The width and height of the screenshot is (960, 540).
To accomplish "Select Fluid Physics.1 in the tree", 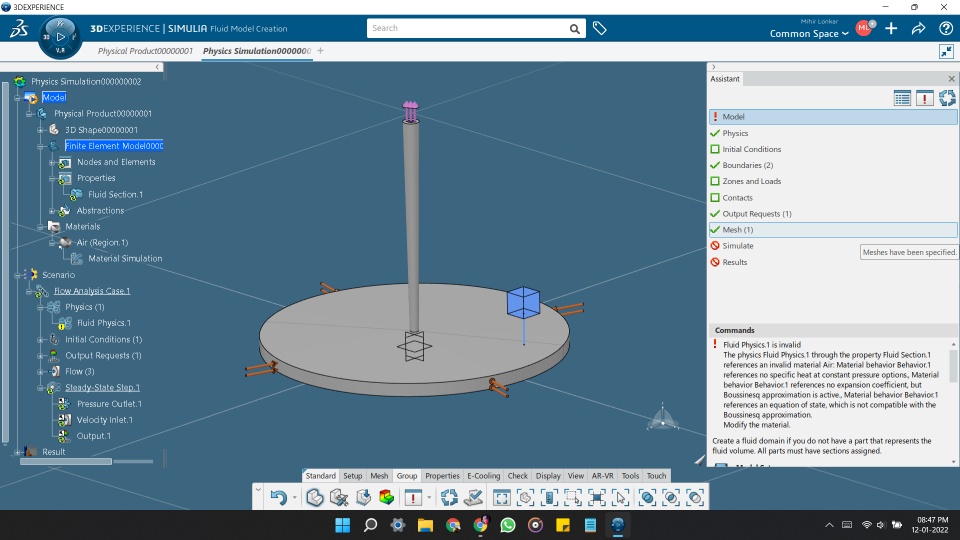I will [x=103, y=323].
